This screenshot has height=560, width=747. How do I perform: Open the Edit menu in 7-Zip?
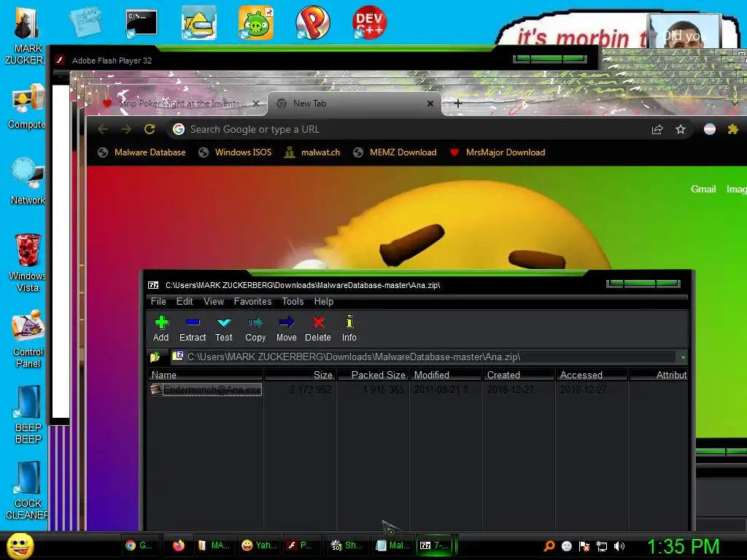185,301
